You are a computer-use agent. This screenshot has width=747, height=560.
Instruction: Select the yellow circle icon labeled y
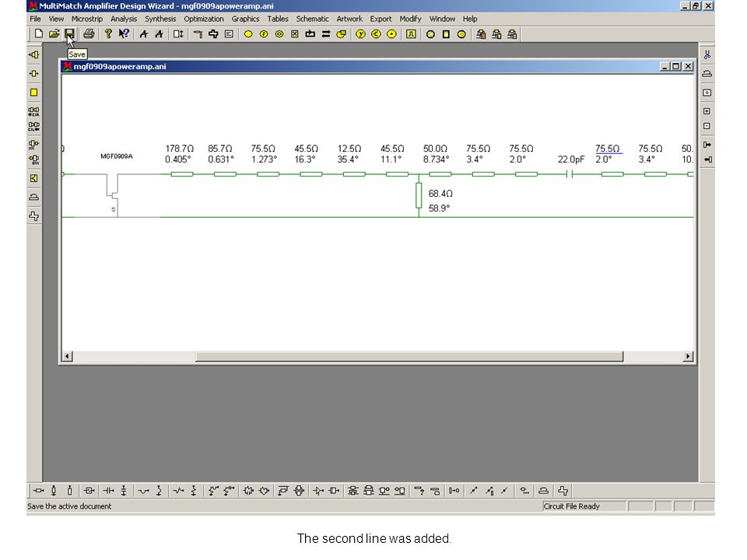click(x=360, y=33)
